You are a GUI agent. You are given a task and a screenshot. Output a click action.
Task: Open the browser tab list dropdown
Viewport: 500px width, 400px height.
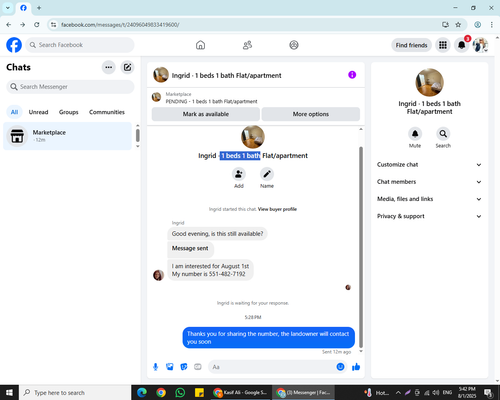click(x=8, y=8)
